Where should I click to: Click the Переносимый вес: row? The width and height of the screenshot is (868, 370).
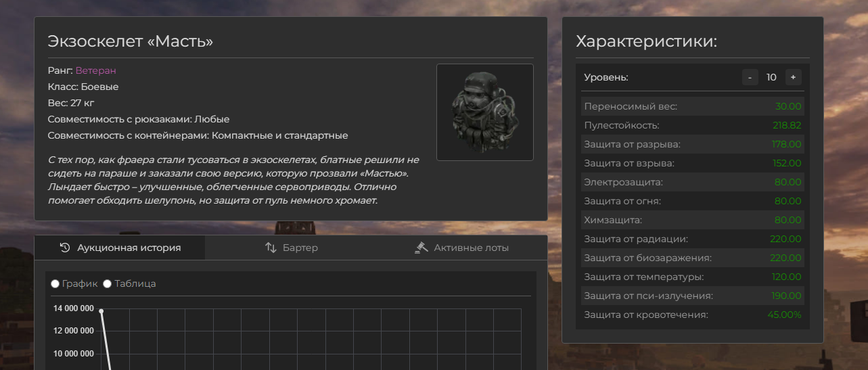[x=693, y=106]
